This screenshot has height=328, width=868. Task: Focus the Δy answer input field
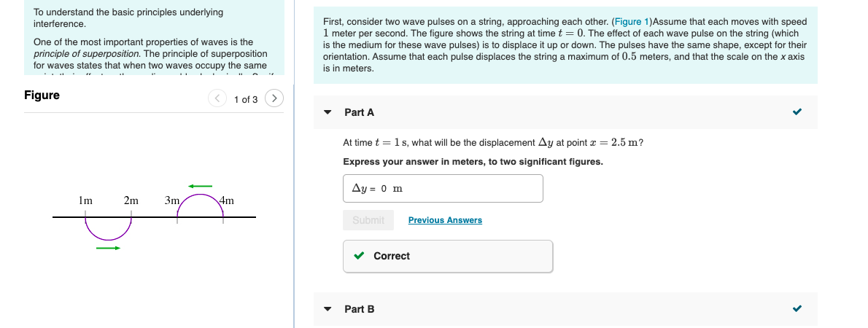click(x=443, y=188)
